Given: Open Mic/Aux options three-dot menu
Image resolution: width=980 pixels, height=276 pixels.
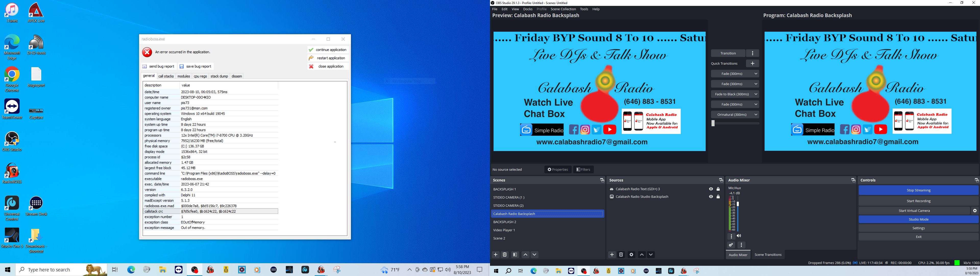Looking at the screenshot, I should tap(731, 236).
